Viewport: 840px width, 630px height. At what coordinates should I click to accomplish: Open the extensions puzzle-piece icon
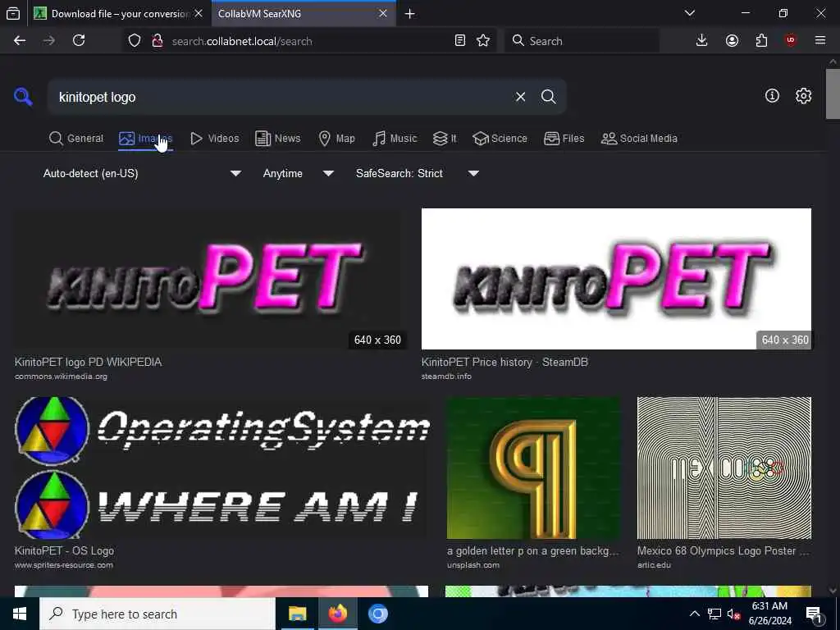coord(761,41)
